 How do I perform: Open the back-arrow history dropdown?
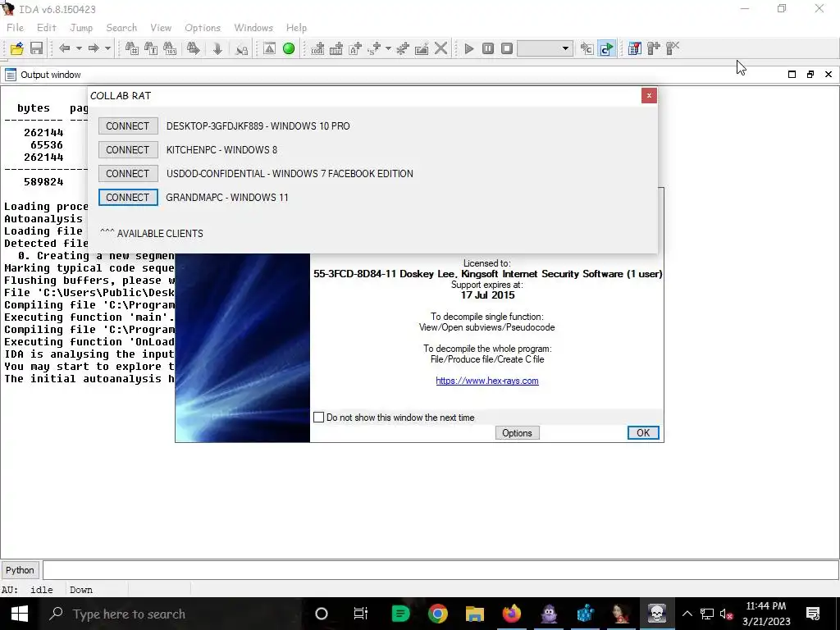(79, 48)
